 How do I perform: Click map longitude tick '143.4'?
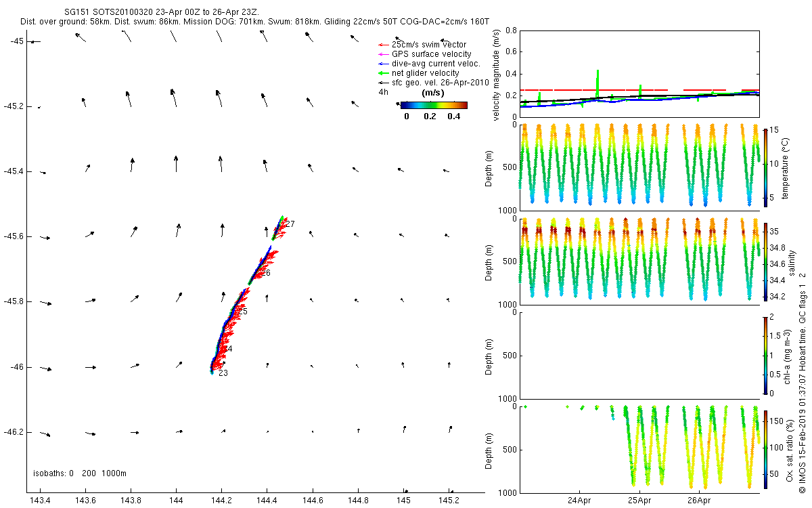pos(40,501)
